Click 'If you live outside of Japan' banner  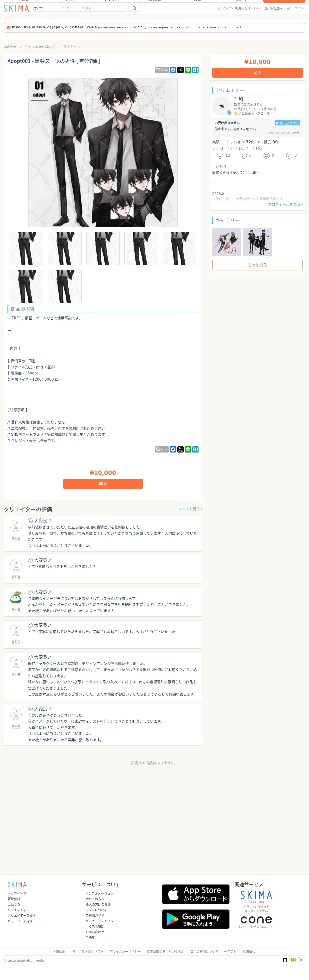pyautogui.click(x=154, y=27)
